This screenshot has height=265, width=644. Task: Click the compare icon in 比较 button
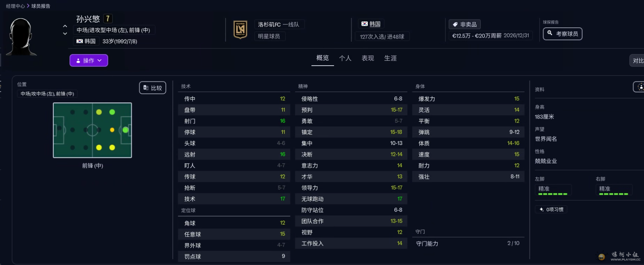point(146,88)
